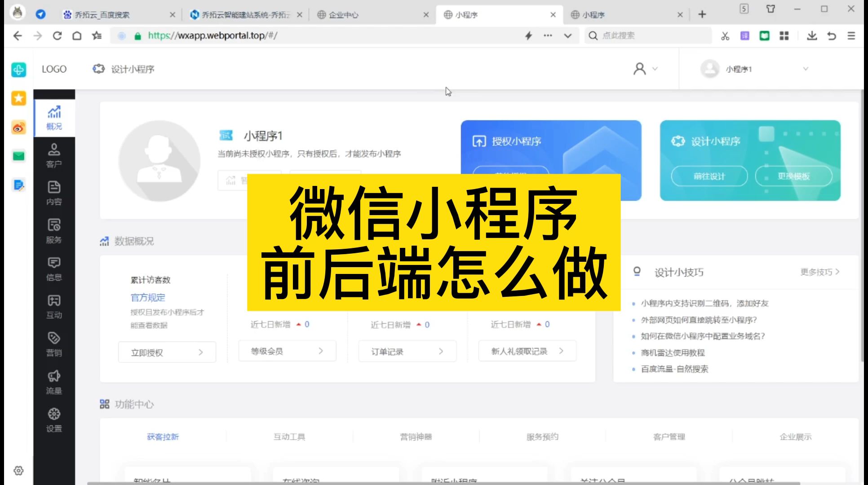The image size is (868, 485).
Task: Open tip 如何在微信小程序中配置业务域名?
Action: click(x=703, y=336)
